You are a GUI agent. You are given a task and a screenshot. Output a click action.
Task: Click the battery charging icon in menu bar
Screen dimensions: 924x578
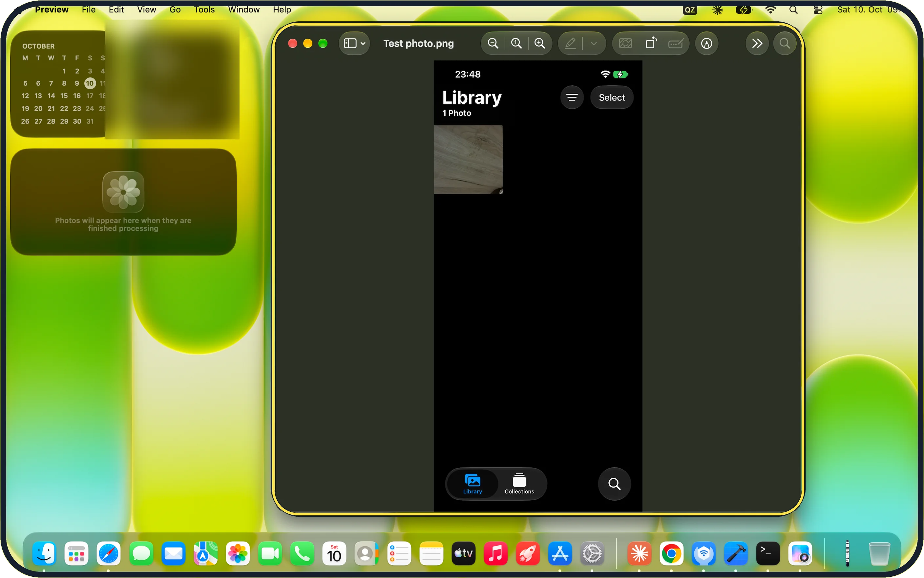pyautogui.click(x=744, y=10)
